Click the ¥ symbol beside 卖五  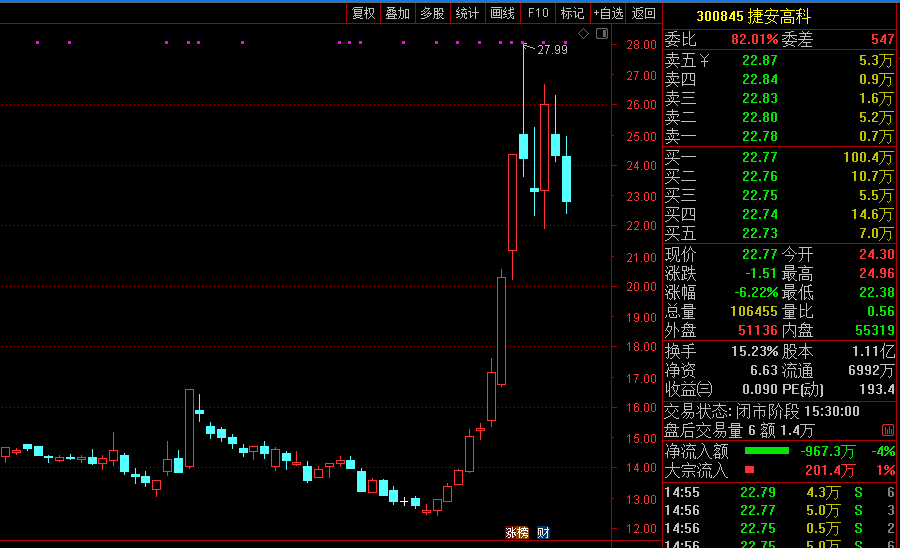pos(704,60)
